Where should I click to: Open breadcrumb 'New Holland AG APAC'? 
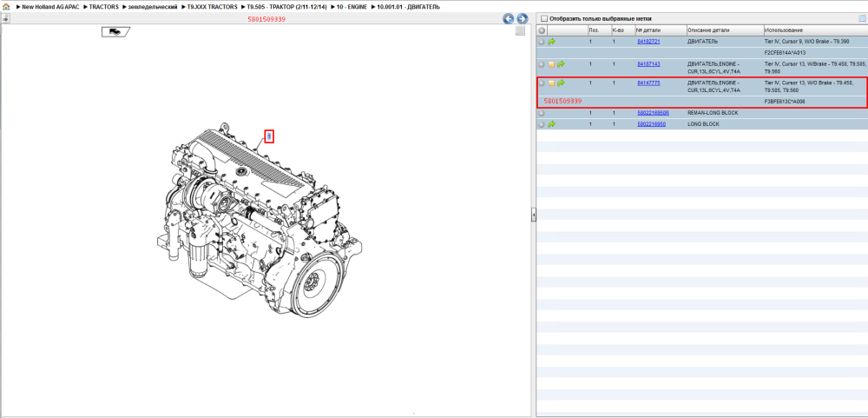point(50,7)
